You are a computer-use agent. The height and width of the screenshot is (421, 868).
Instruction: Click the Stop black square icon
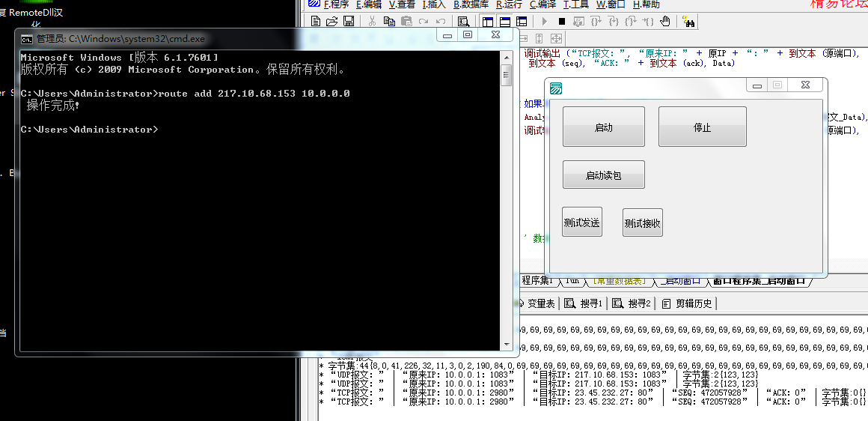click(562, 22)
